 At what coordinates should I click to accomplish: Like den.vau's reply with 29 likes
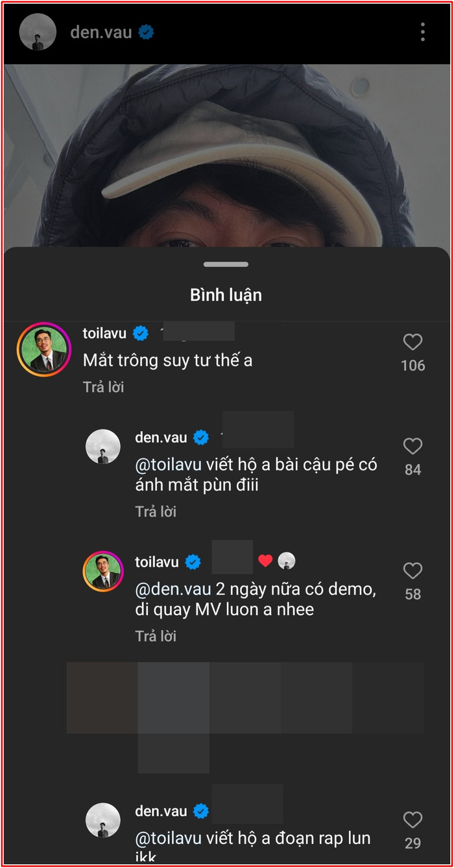(412, 820)
